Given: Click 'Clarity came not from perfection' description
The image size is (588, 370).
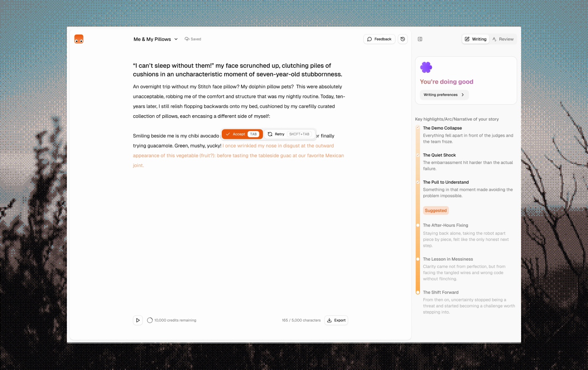Looking at the screenshot, I should point(464,273).
